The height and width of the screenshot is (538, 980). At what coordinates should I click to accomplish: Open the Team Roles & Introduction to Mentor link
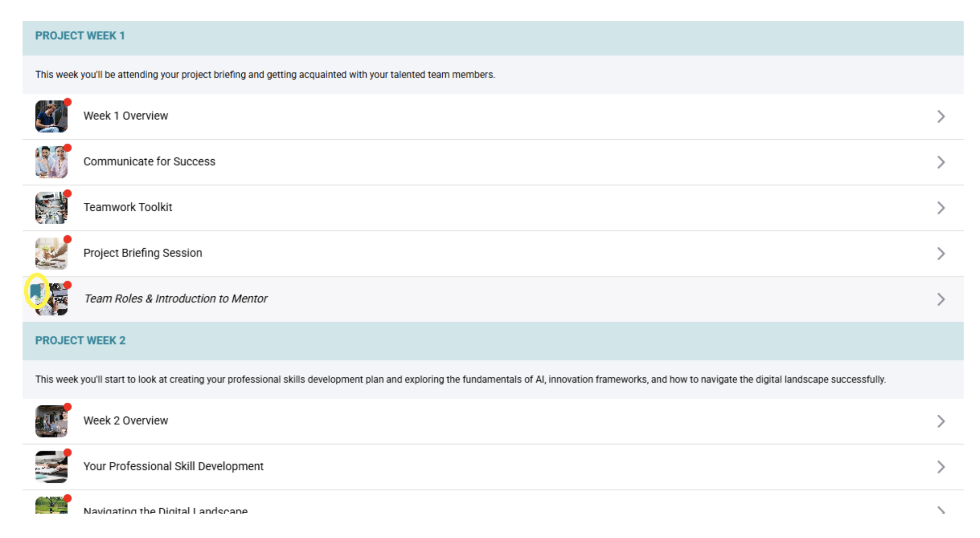(x=176, y=299)
